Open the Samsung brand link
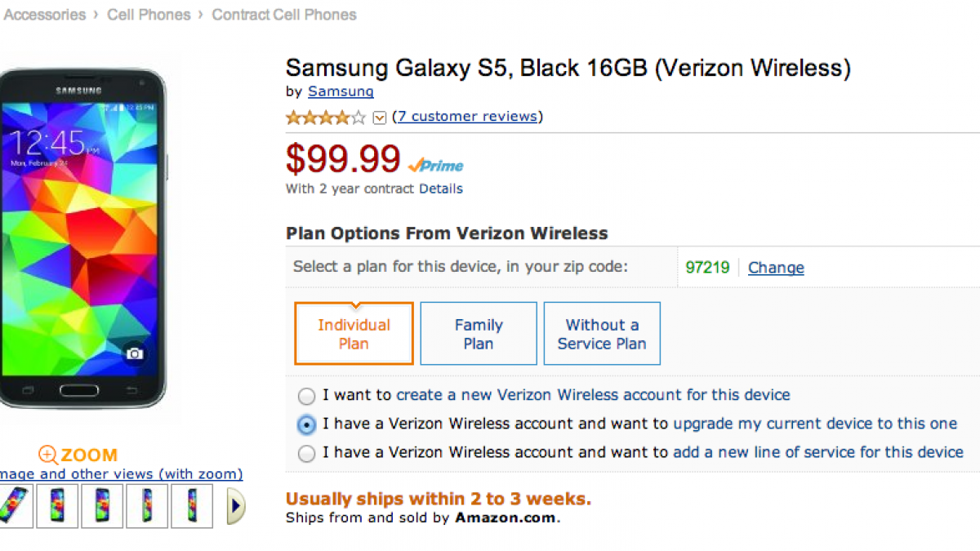 click(x=341, y=91)
